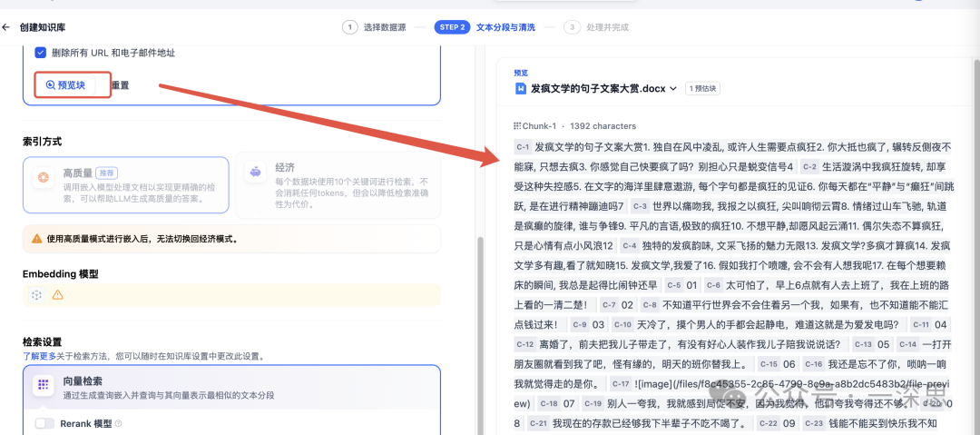The height and width of the screenshot is (435, 980).
Task: Click the 预览块 preview chunk button
Action: tap(65, 85)
